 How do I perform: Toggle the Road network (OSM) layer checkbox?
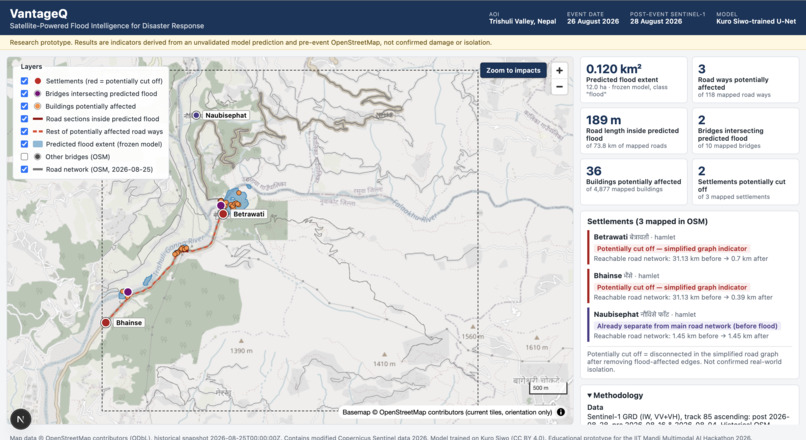pos(24,169)
